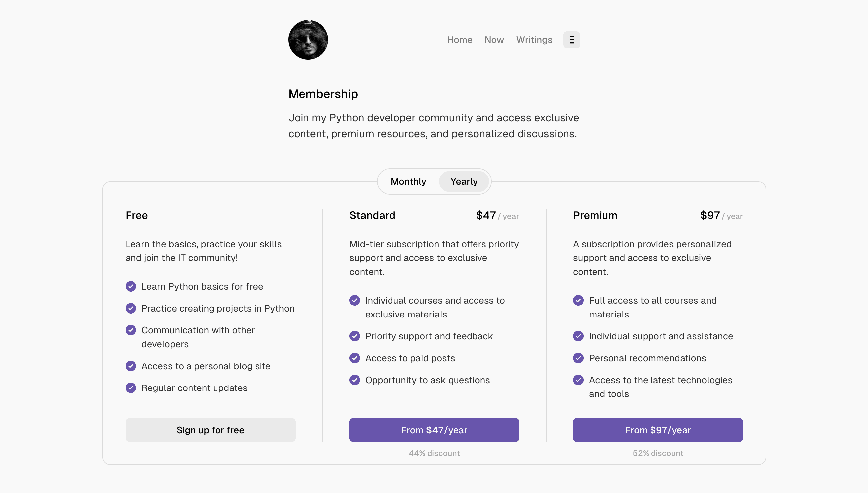Click the checkmark beside Full access to all courses
This screenshot has width=868, height=493.
(x=578, y=300)
